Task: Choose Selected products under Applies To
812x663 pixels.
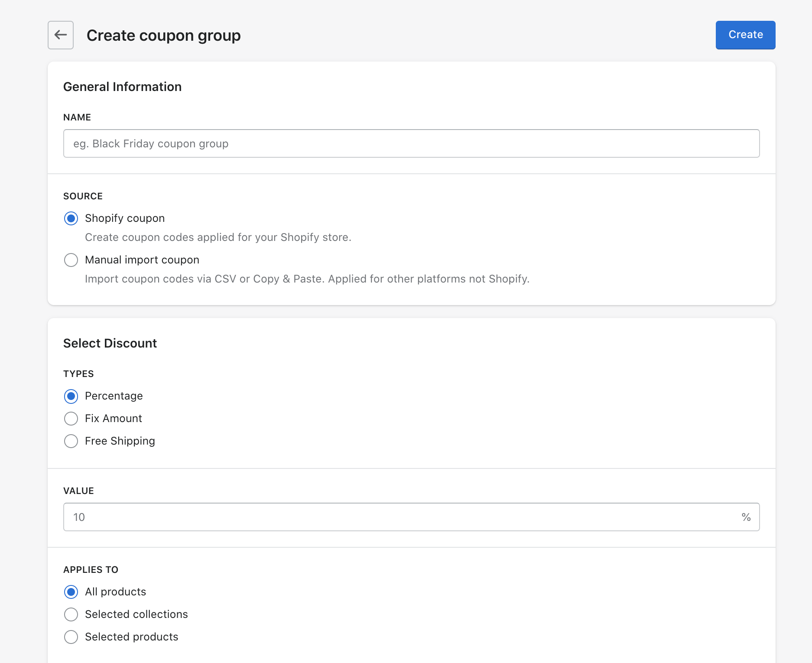Action: pyautogui.click(x=71, y=637)
